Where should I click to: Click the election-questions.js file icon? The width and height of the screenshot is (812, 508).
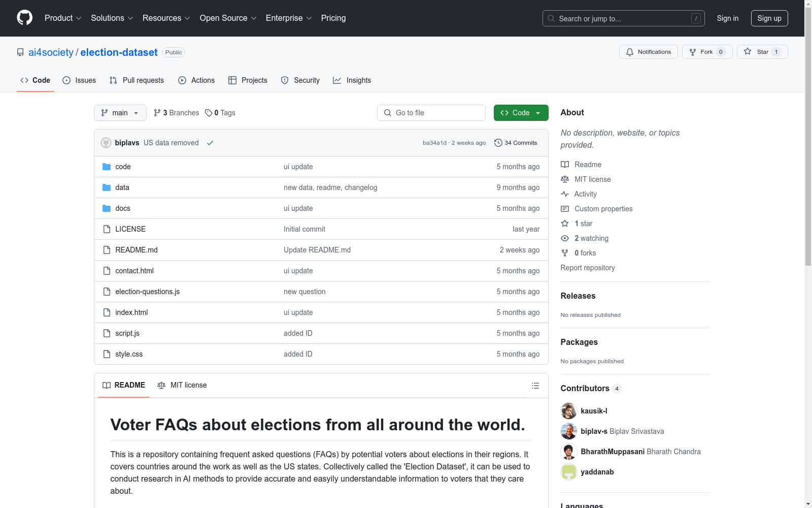tap(107, 292)
